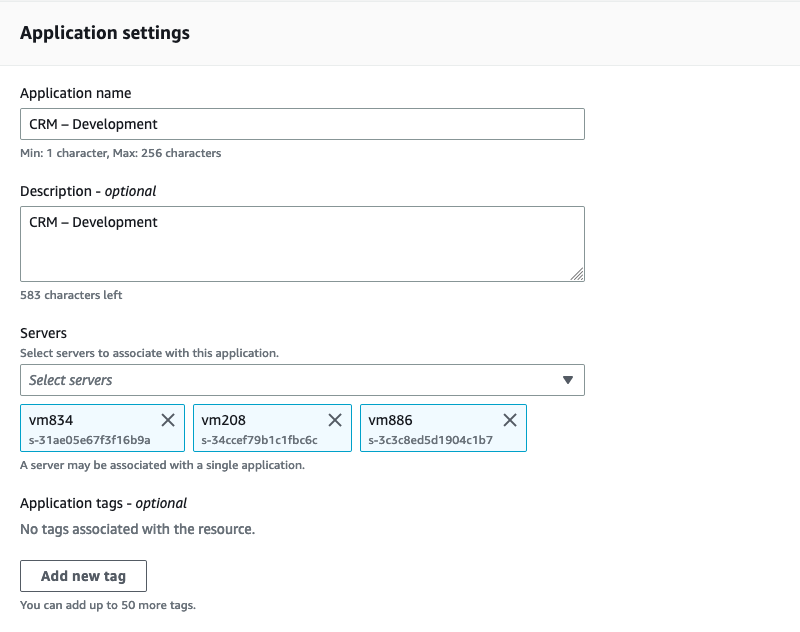The image size is (800, 632).
Task: Click the Application tags - optional label
Action: pos(103,503)
